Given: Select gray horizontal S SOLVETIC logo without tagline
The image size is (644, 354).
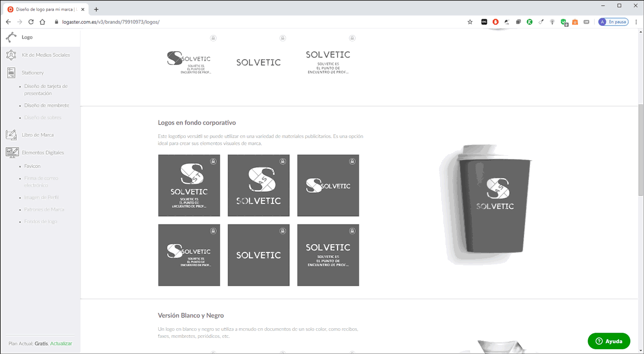Looking at the screenshot, I should point(328,185).
